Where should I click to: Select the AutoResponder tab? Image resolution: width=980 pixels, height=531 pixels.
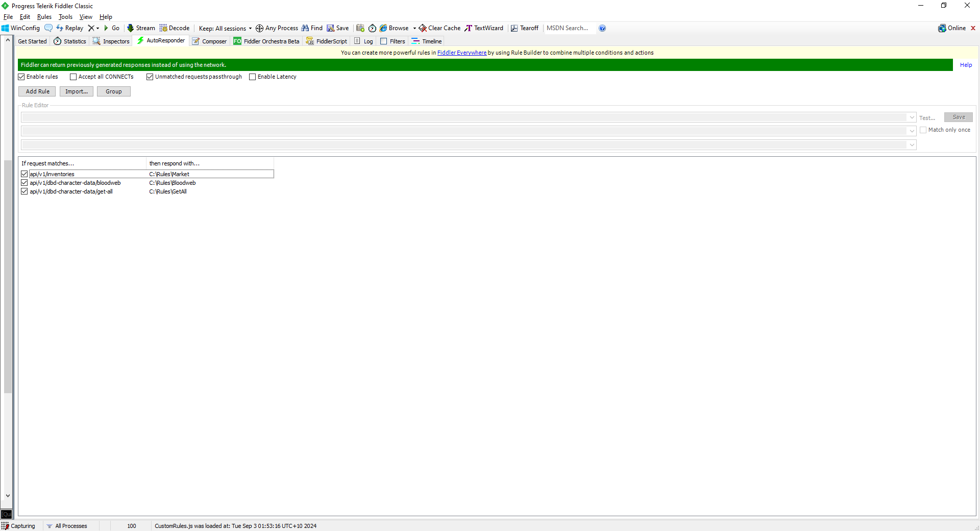(x=161, y=41)
